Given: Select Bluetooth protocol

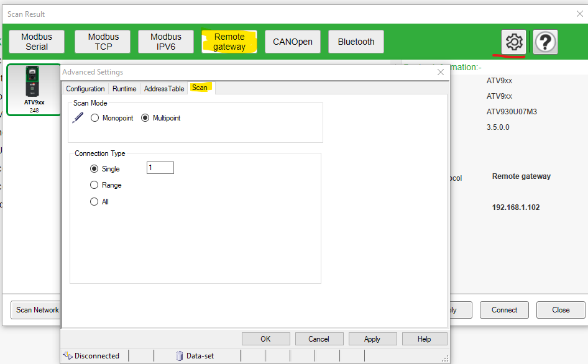Looking at the screenshot, I should point(356,42).
